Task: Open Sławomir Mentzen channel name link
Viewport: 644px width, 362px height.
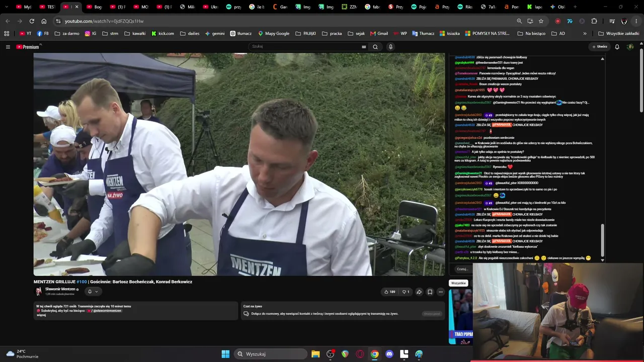Action: point(60,289)
